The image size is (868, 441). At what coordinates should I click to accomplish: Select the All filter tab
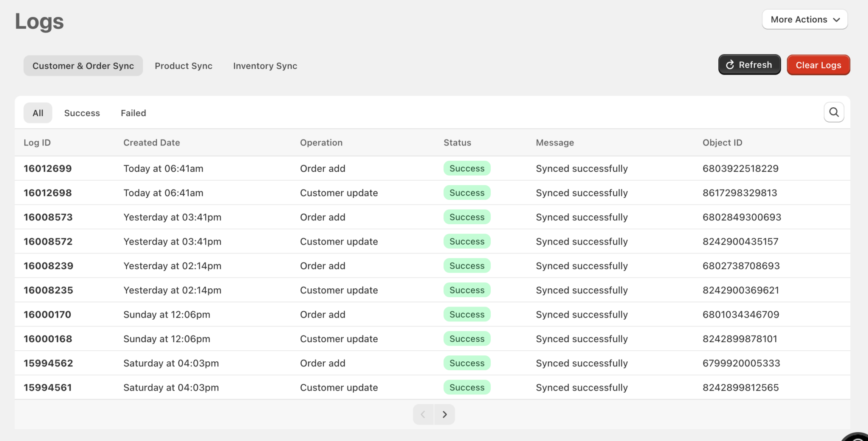[38, 113]
